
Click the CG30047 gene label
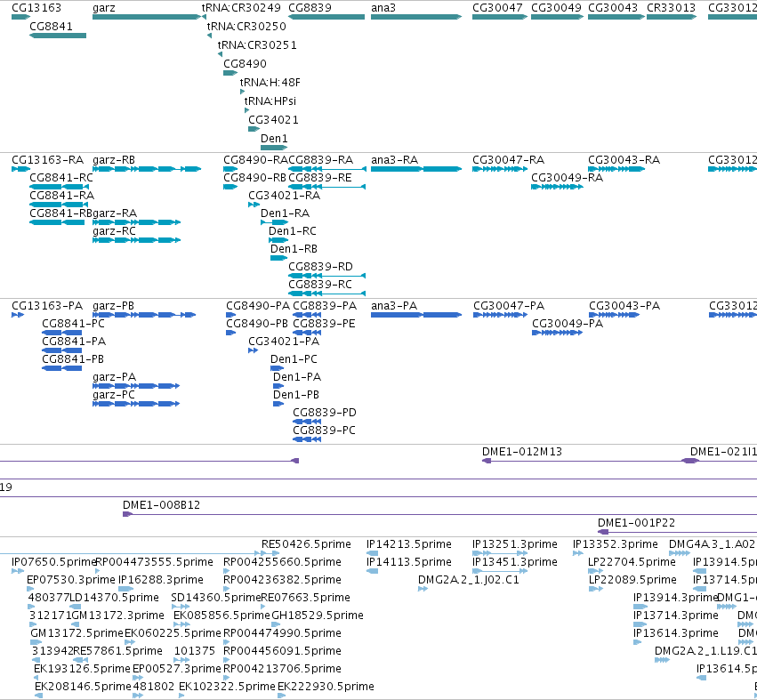point(497,8)
